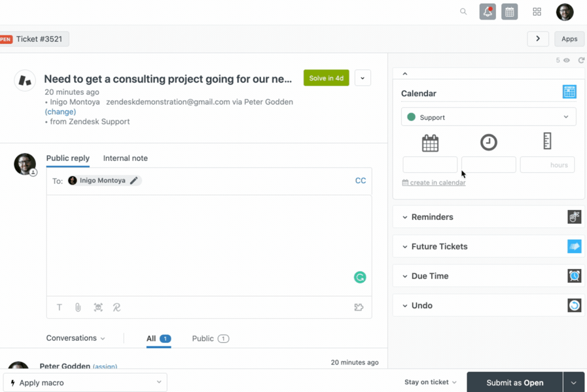Click the calendar icon in the top header

(x=509, y=11)
